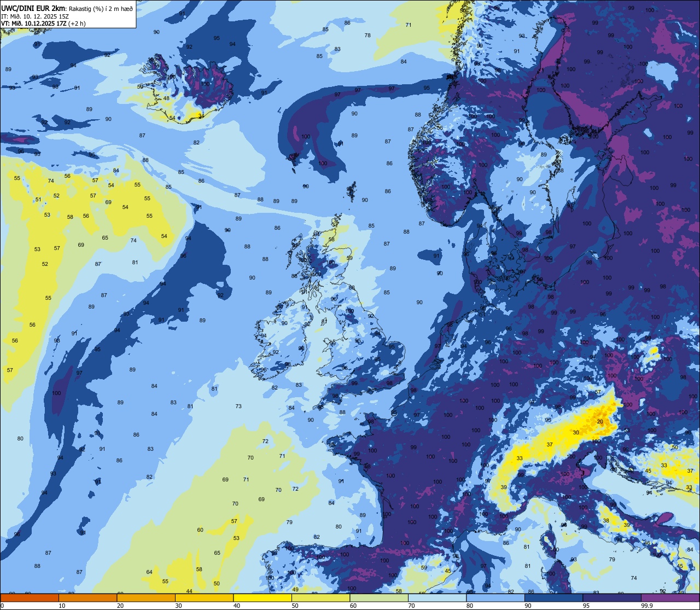
Task: Click the legend tick label 10
Action: tap(62, 606)
